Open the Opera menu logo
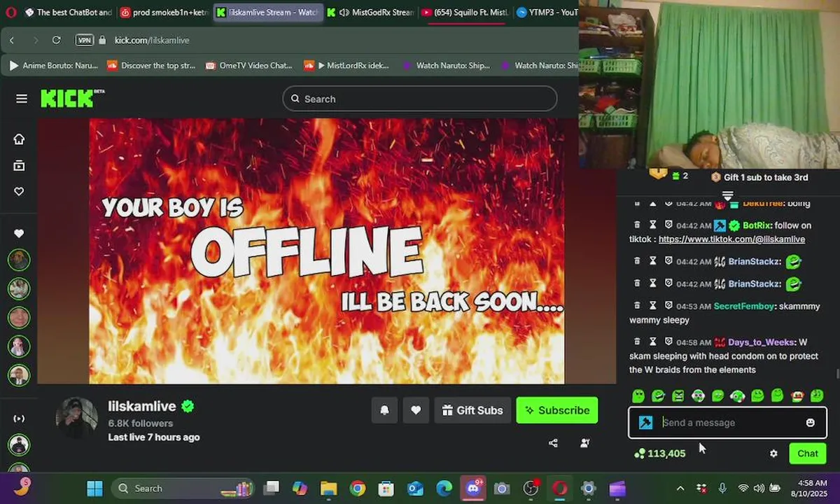This screenshot has height=504, width=840. (10, 12)
